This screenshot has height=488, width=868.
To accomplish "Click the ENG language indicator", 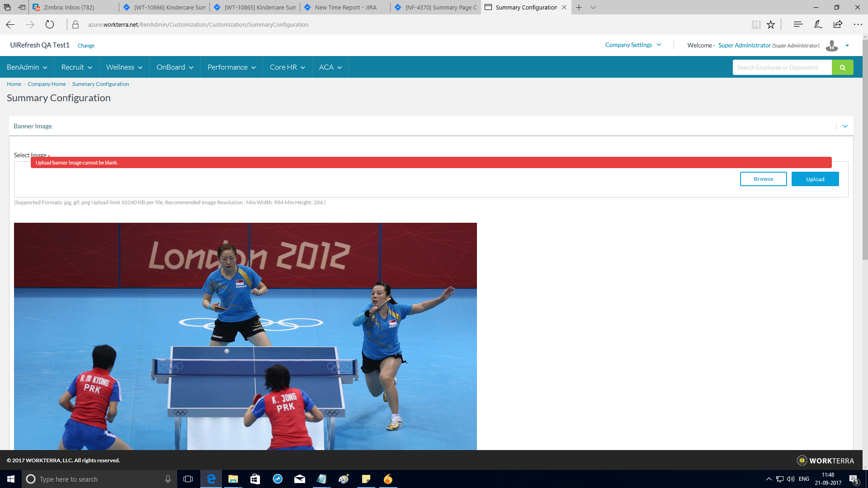I will tap(804, 479).
